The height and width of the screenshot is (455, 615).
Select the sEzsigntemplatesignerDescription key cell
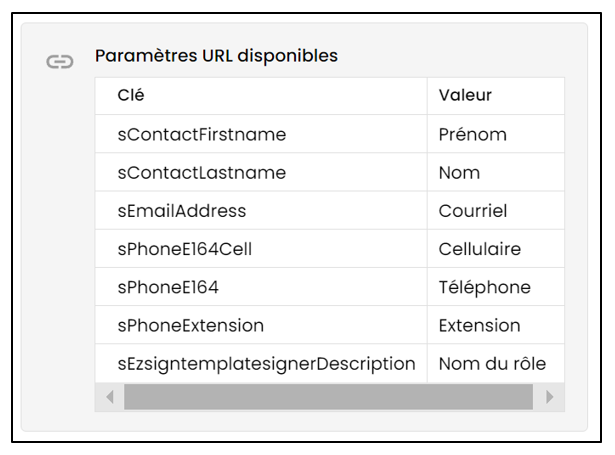tap(261, 364)
